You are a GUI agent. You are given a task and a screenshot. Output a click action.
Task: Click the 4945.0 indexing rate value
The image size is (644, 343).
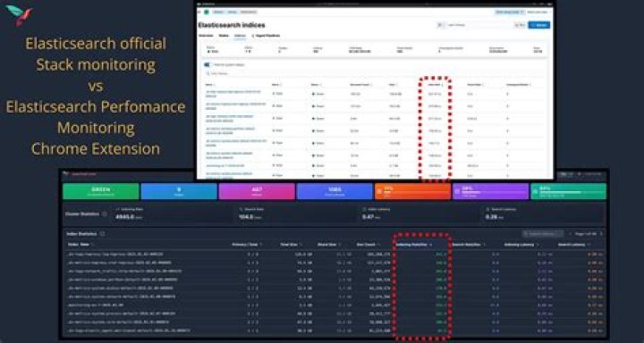[x=126, y=217]
